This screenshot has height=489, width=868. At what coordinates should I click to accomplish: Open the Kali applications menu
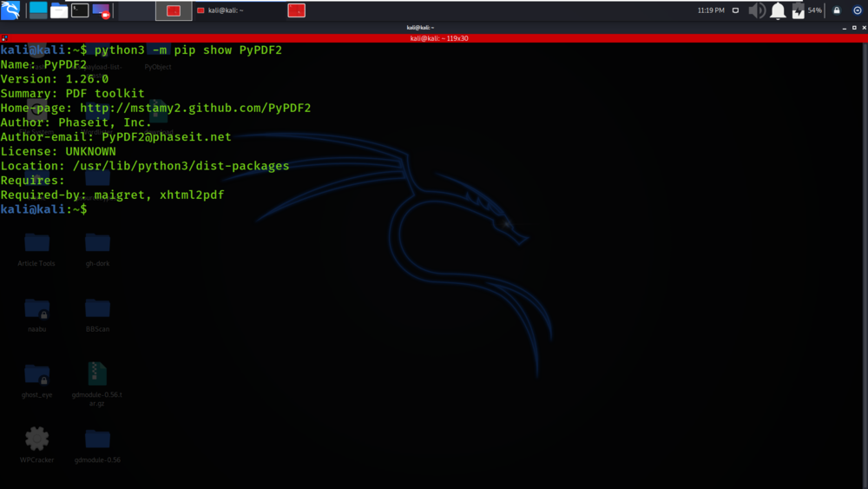[10, 10]
